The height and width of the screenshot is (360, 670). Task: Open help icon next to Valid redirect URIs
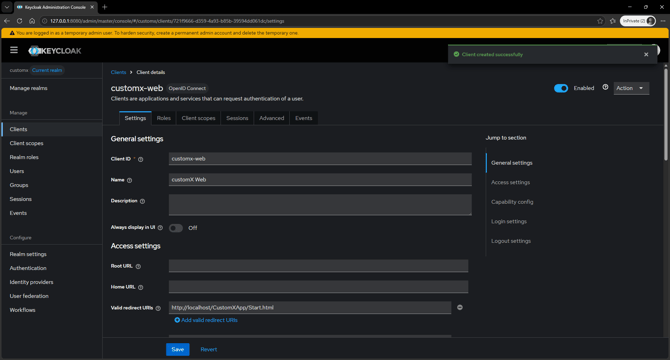[158, 308]
